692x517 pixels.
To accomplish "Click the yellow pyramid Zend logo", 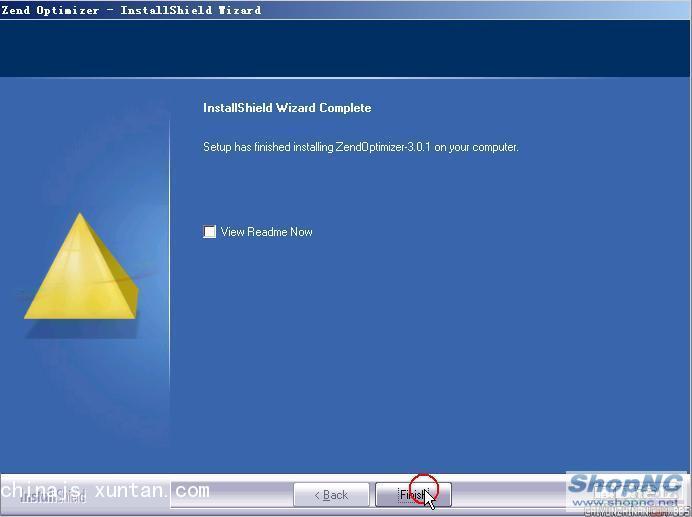I will click(x=81, y=266).
